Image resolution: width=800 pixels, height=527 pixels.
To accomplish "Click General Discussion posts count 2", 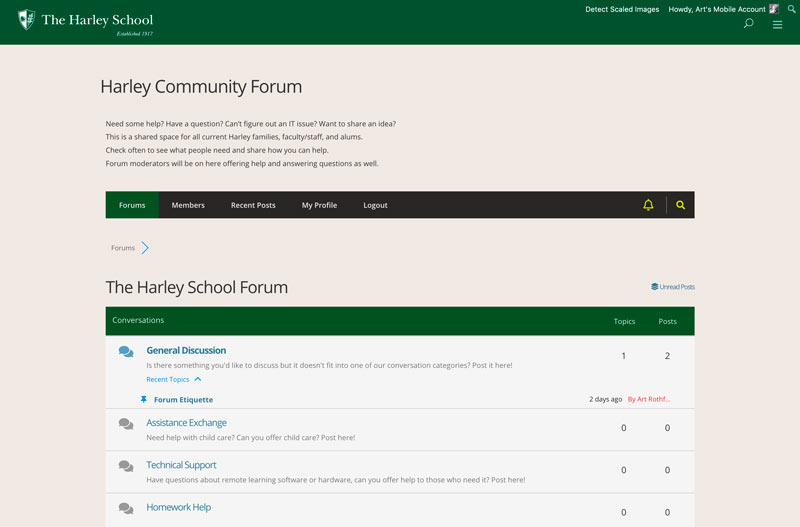I will [x=667, y=356].
